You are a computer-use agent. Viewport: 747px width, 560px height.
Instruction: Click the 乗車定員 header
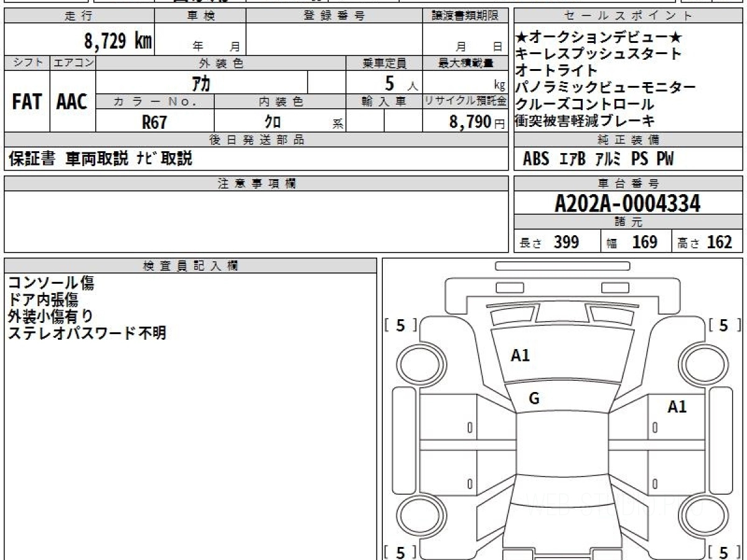(384, 63)
